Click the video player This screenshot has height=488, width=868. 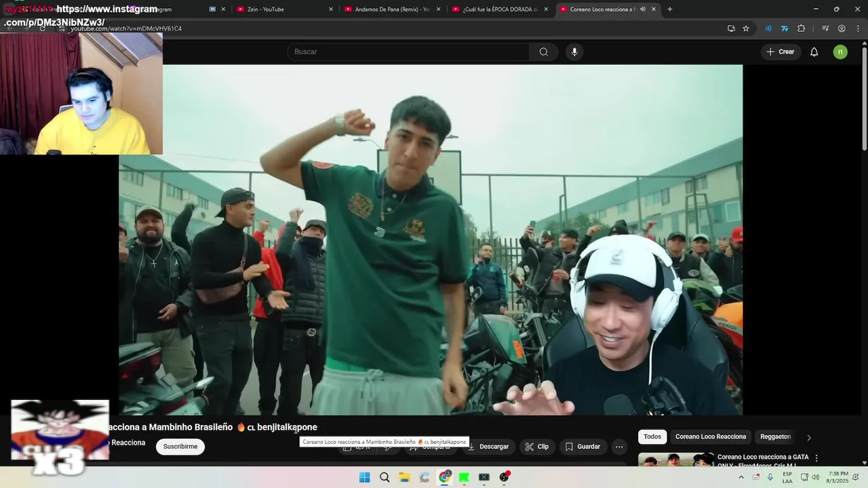(431, 240)
